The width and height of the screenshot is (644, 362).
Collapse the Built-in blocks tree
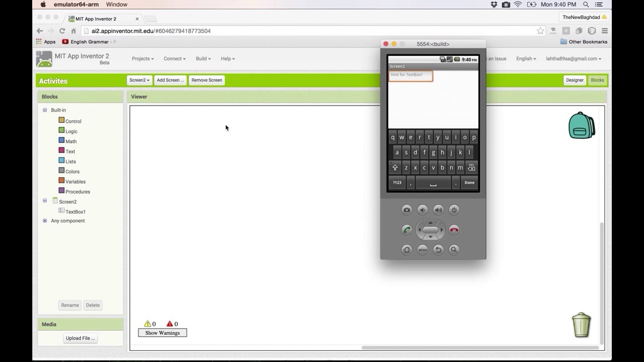(45, 110)
